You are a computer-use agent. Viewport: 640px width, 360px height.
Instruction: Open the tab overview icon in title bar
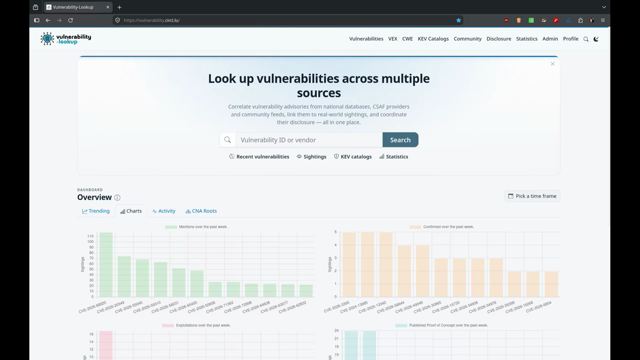pos(36,7)
